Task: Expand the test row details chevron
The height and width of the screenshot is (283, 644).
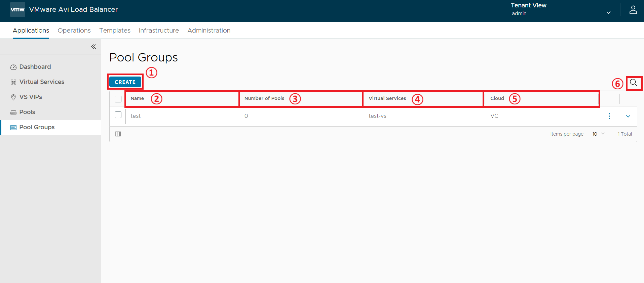Action: 628,116
